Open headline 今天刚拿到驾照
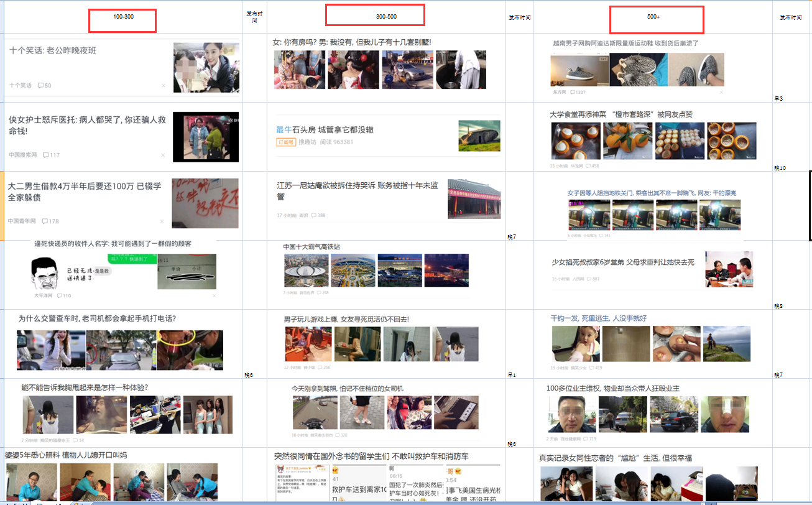 pyautogui.click(x=348, y=388)
